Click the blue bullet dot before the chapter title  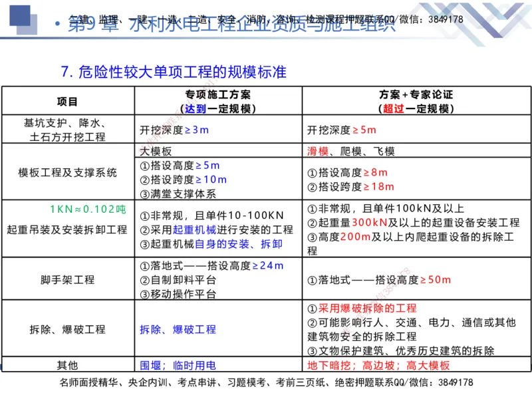point(59,24)
